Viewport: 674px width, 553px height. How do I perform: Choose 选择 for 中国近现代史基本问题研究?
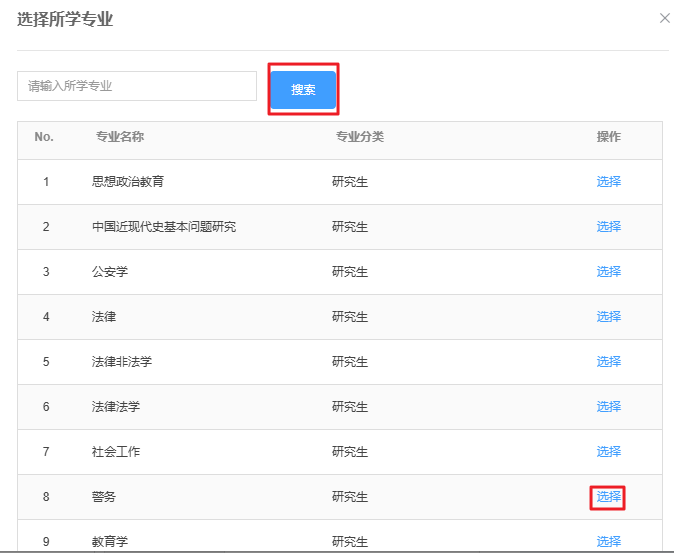[609, 226]
